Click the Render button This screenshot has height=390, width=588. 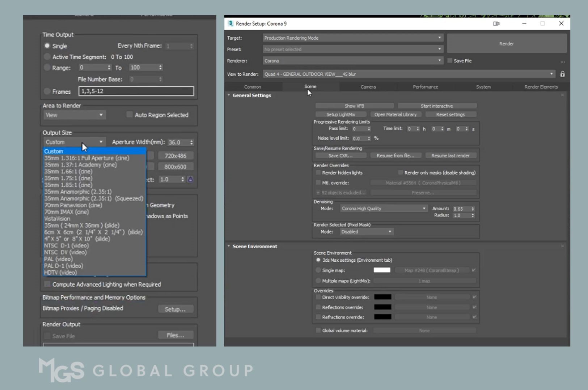coord(506,43)
